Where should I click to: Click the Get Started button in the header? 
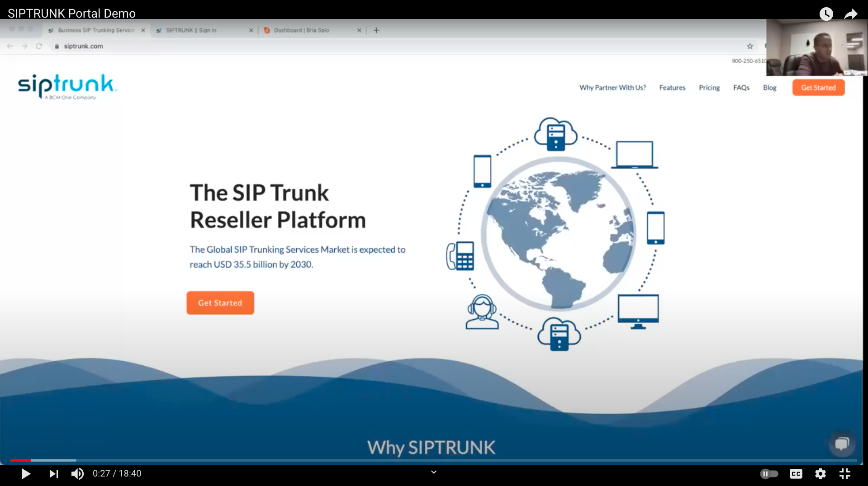click(818, 88)
